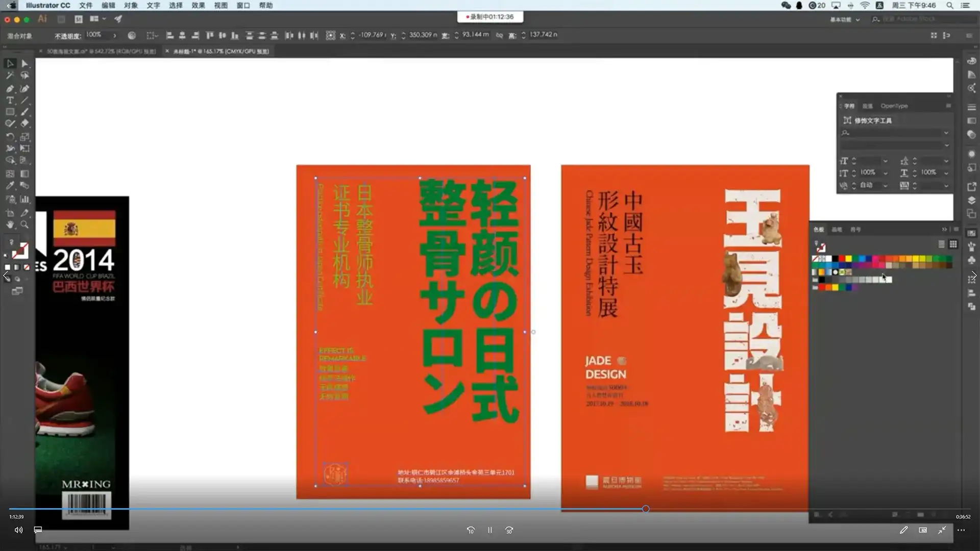Switch swatches panel to list view
Image resolution: width=980 pixels, height=551 pixels.
[x=941, y=244]
